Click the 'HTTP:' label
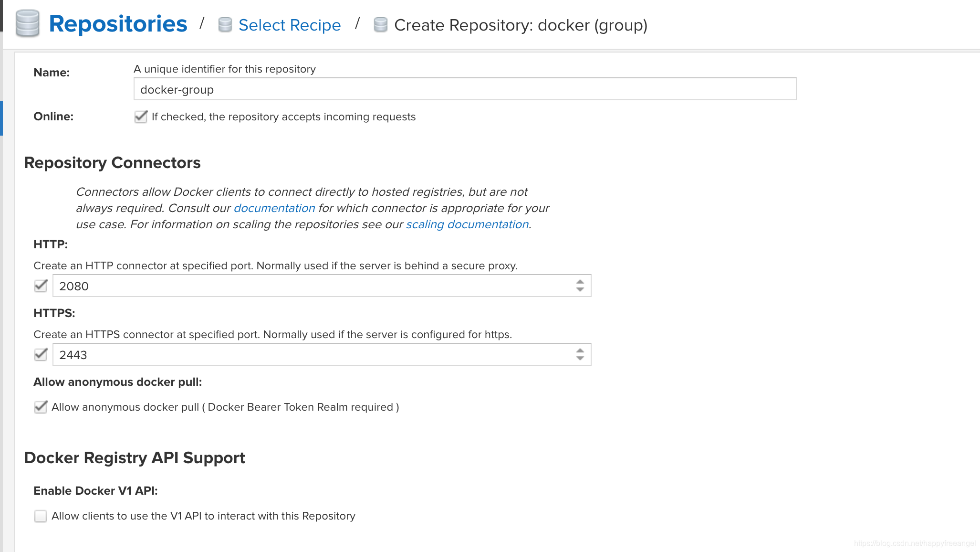Image resolution: width=980 pixels, height=552 pixels. (51, 244)
